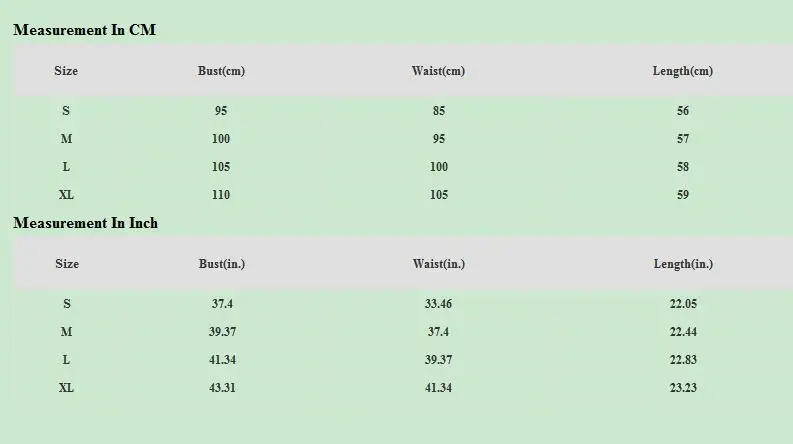Click the S waist value 85
793x444 pixels.
(x=439, y=111)
